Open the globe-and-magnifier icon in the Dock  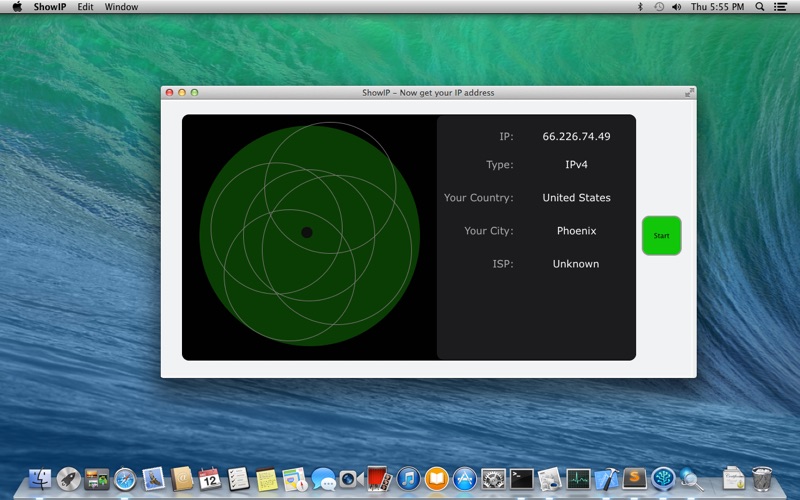click(691, 480)
